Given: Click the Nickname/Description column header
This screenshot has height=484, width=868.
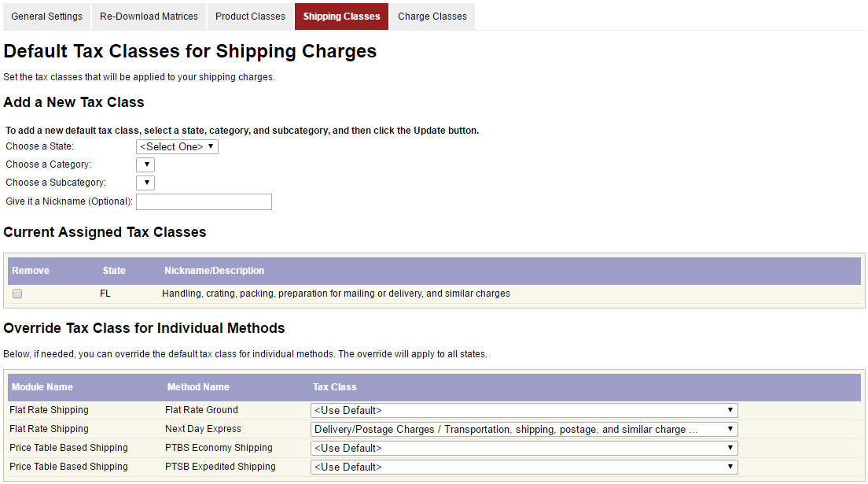Looking at the screenshot, I should tap(214, 271).
